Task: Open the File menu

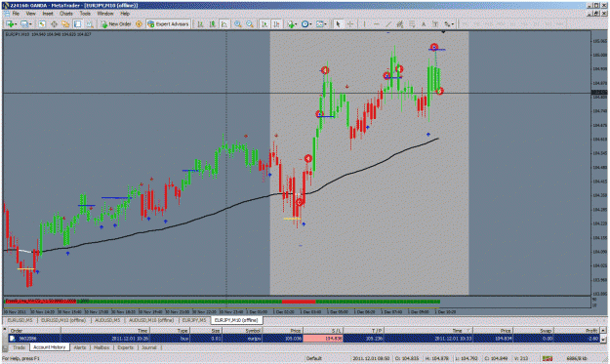Action: click(x=16, y=14)
